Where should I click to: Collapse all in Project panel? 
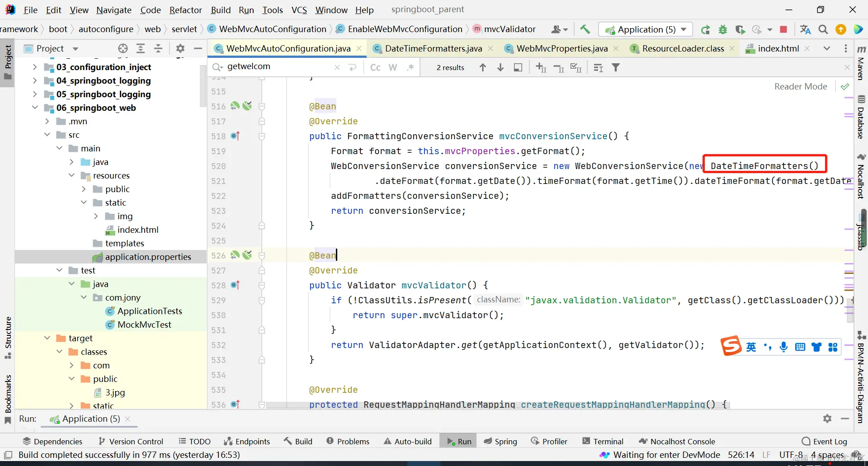158,48
